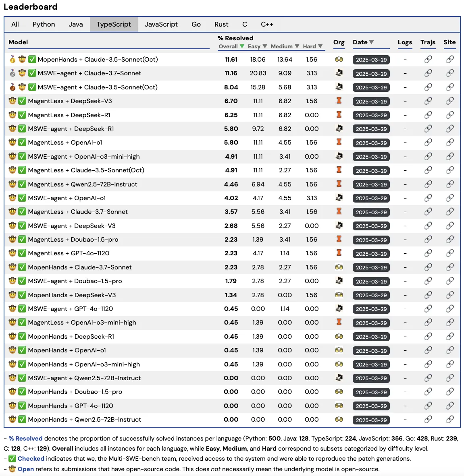464x476 pixels.
Task: Click the 2025-03-29 date badge on the top row
Action: click(371, 60)
